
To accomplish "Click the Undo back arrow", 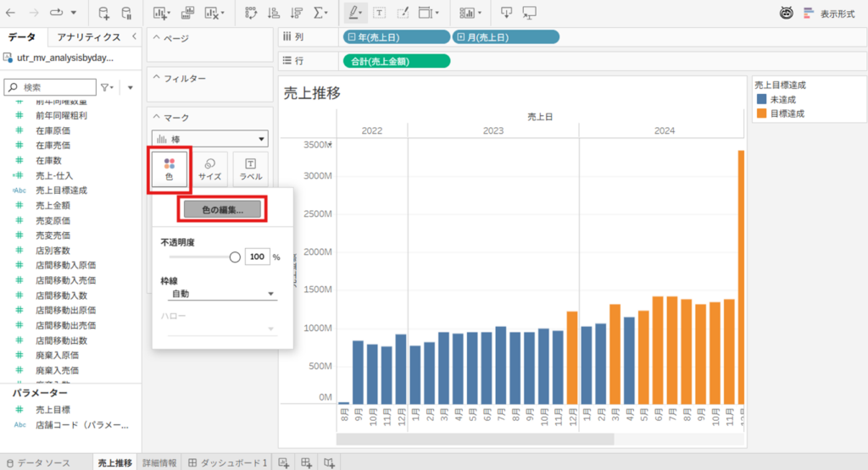I will [10, 12].
